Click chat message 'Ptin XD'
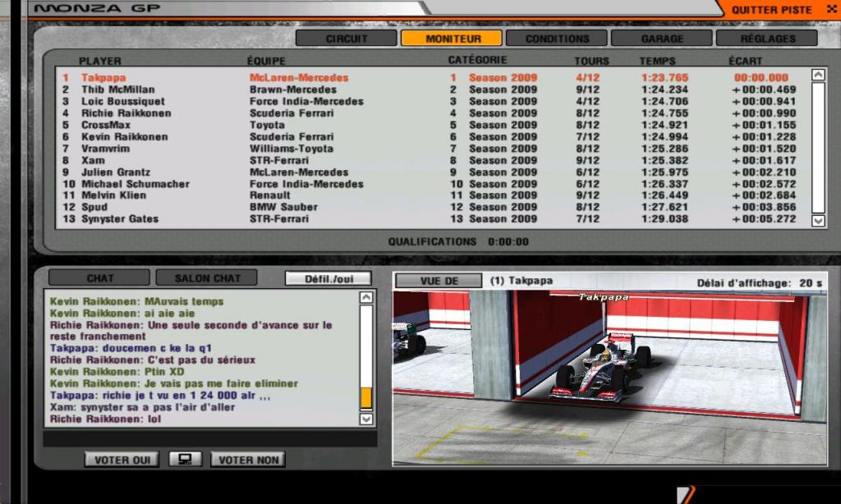This screenshot has height=504, width=841. tap(117, 372)
